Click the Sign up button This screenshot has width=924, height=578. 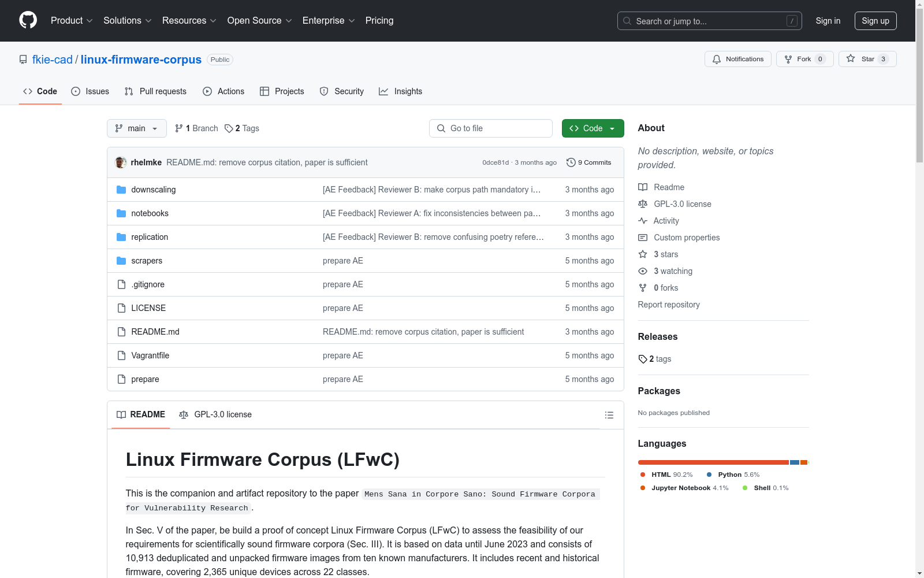875,21
